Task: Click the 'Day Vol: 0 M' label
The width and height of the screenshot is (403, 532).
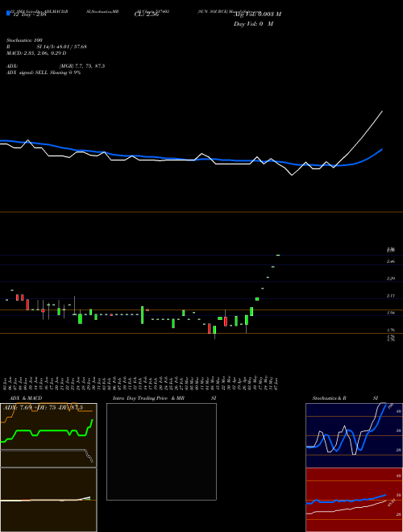Action: 253,24
